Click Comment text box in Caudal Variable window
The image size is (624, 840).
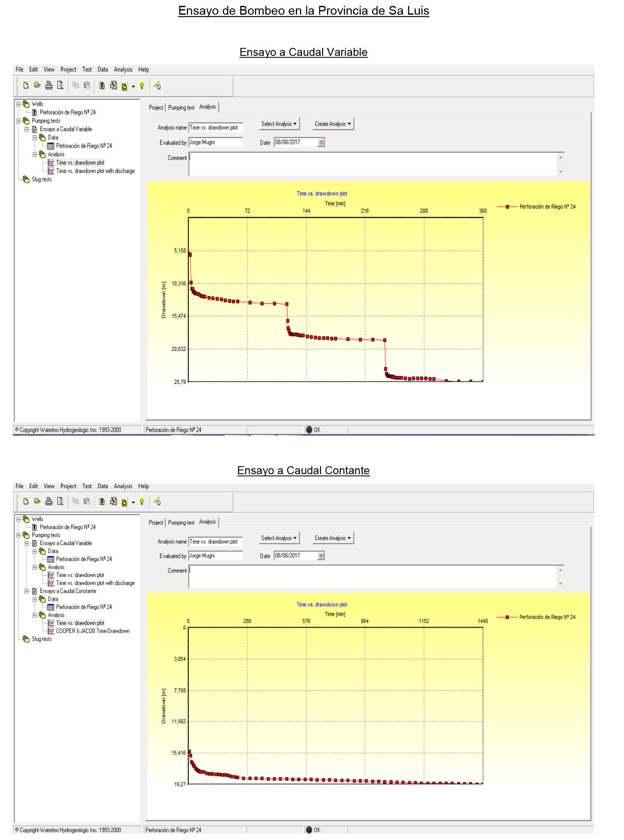click(373, 164)
